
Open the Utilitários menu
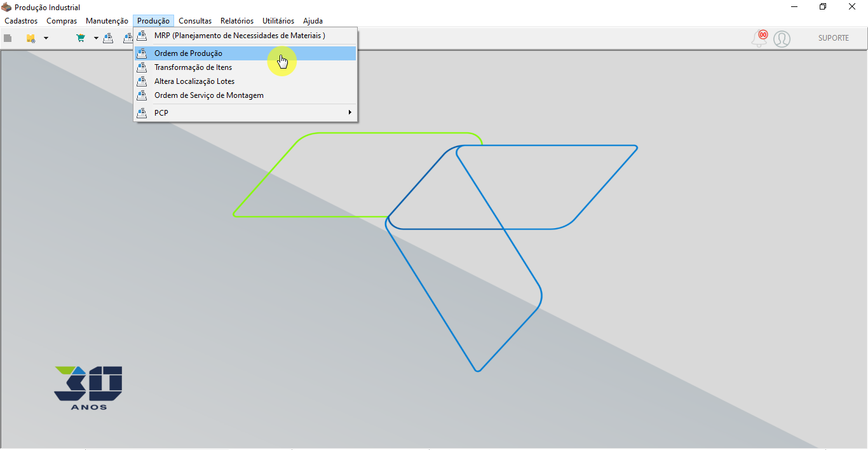click(x=278, y=21)
